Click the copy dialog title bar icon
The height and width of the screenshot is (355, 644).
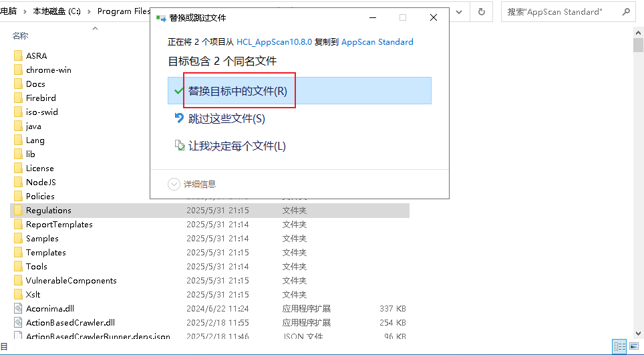coord(161,18)
